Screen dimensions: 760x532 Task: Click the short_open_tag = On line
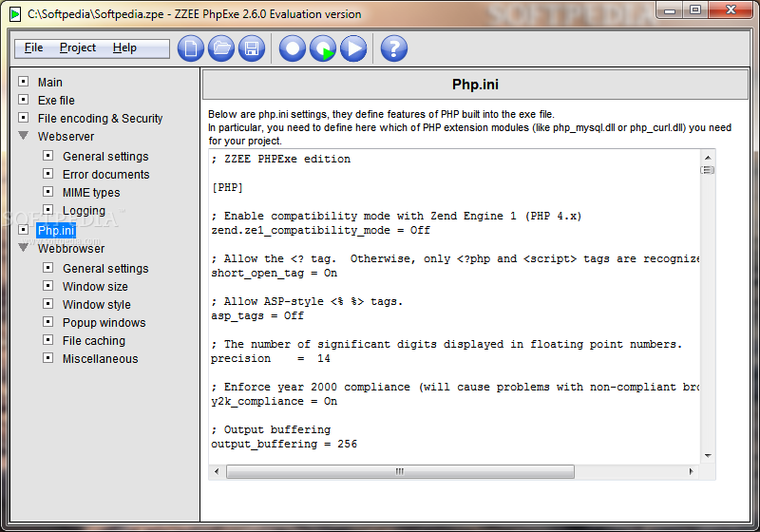274,274
